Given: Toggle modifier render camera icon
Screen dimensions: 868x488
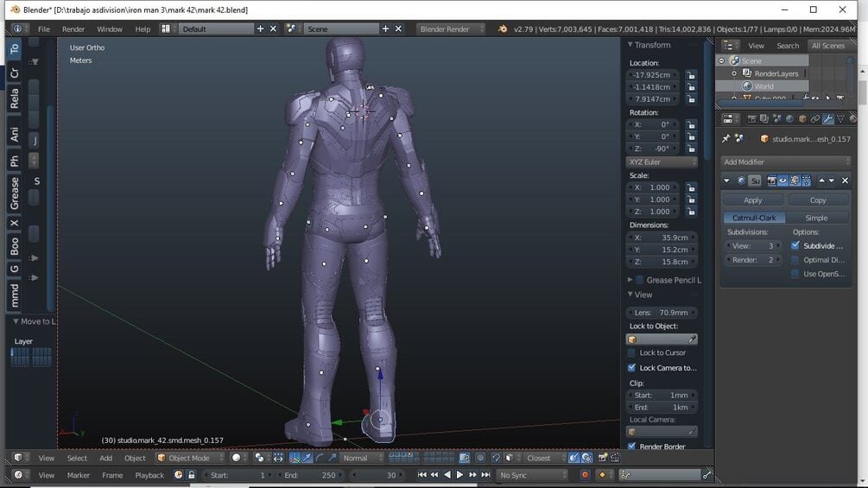Looking at the screenshot, I should (771, 181).
